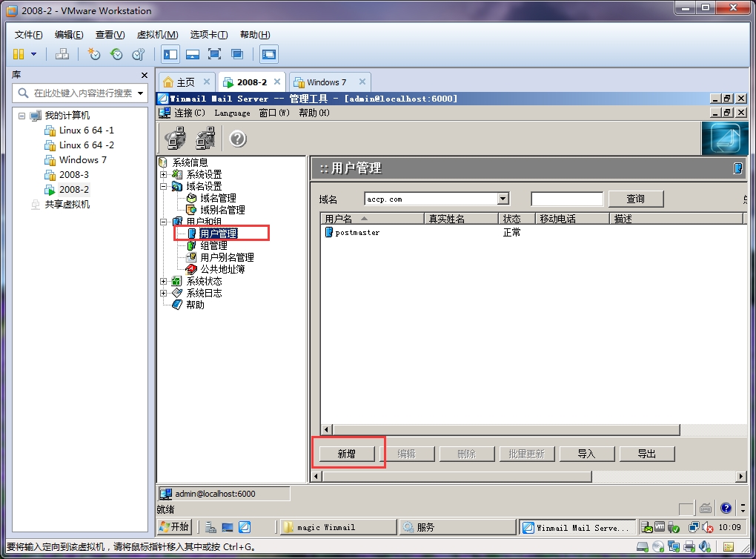
Task: Close the 库 library panel
Action: pos(145,75)
